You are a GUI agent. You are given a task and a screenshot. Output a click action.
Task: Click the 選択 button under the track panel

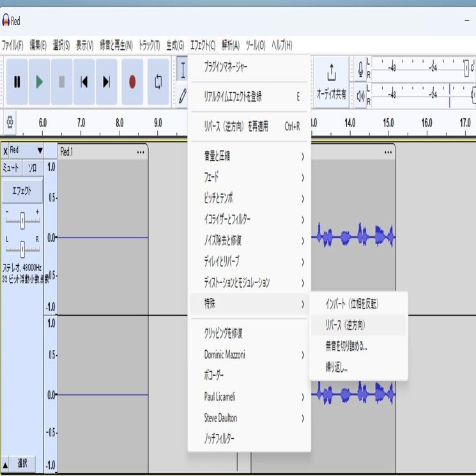(x=22, y=464)
